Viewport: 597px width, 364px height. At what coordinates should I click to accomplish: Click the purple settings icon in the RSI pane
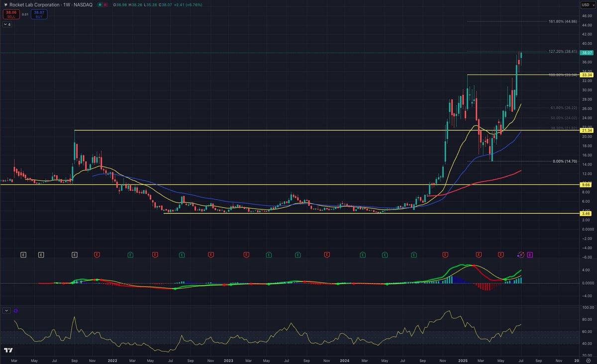[x=16, y=310]
